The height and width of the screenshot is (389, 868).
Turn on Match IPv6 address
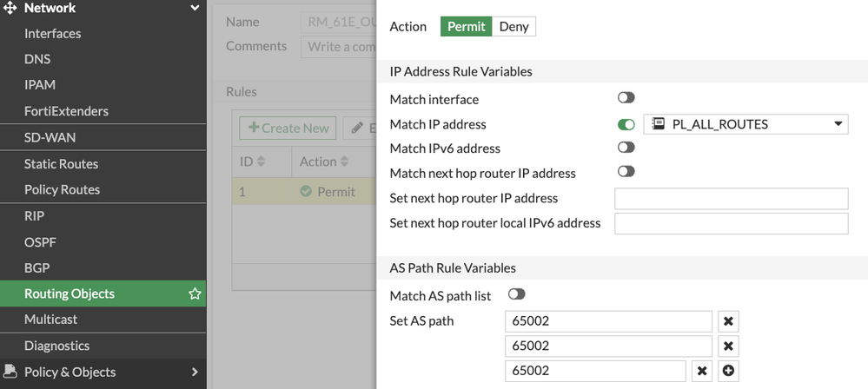(x=626, y=148)
